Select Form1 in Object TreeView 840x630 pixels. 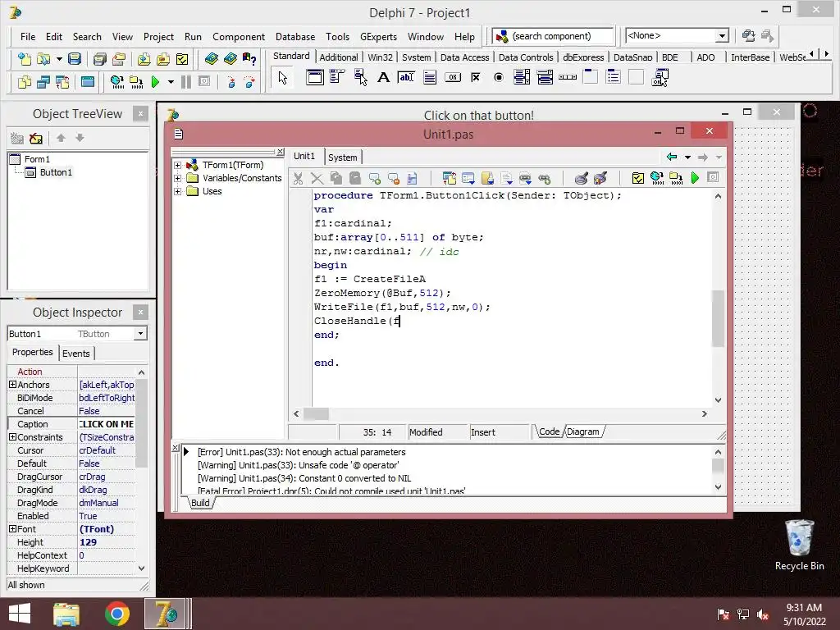(37, 159)
